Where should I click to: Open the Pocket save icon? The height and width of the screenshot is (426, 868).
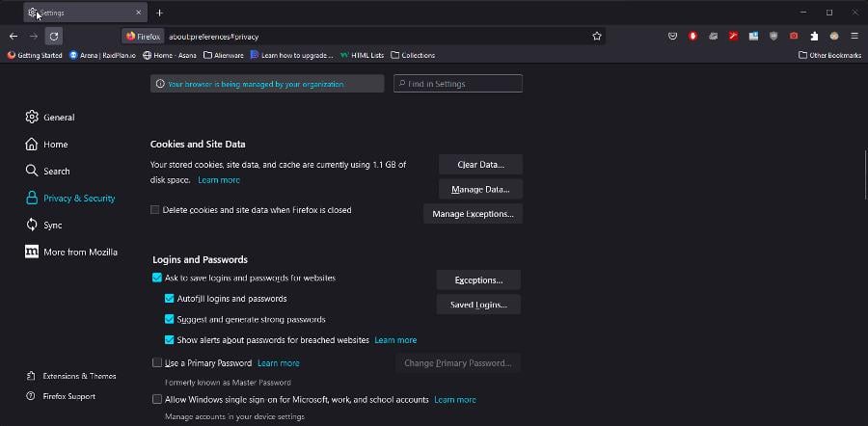672,36
